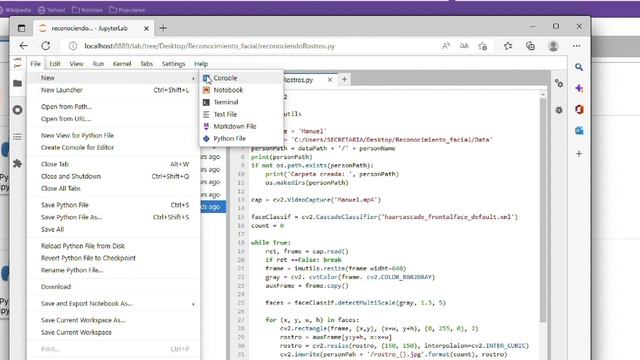Viewport: 640px width, 360px height.
Task: Open the file browser folder sidebar icon
Action: (18, 83)
